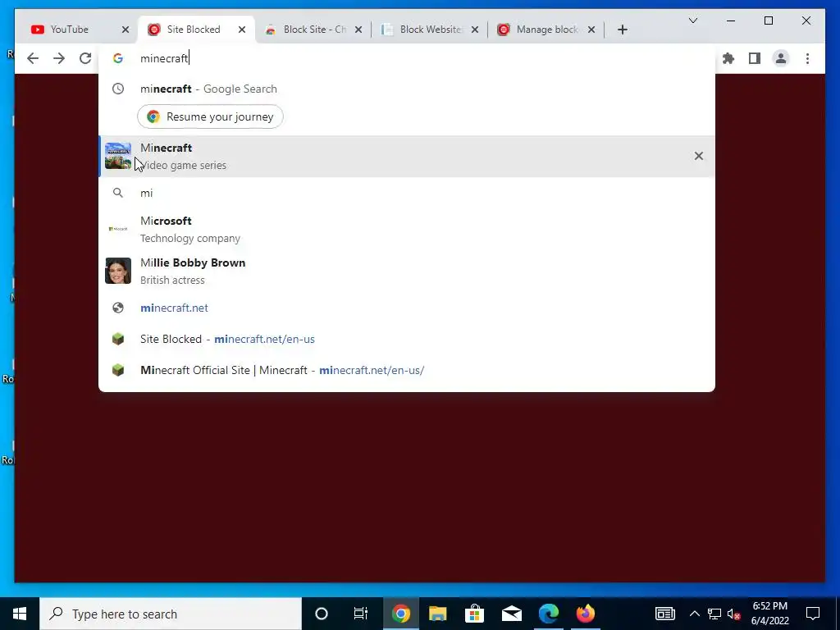Open the Mail app from the taskbar

coord(512,614)
